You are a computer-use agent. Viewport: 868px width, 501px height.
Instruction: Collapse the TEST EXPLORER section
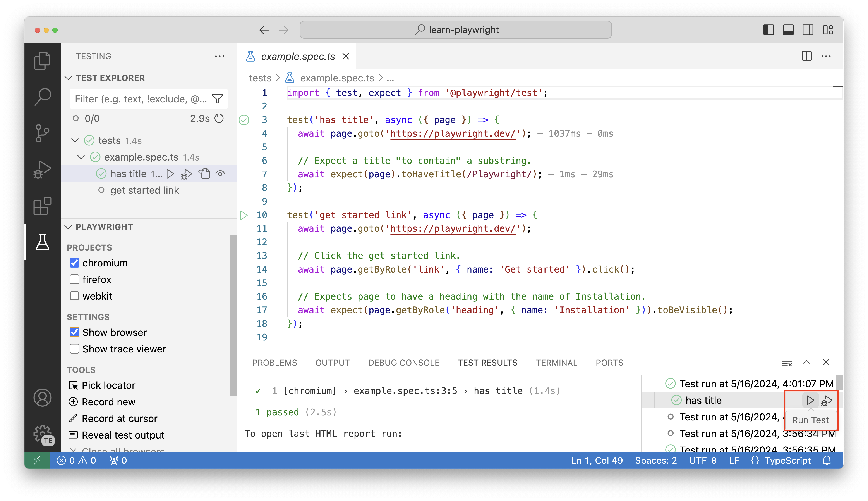click(69, 78)
